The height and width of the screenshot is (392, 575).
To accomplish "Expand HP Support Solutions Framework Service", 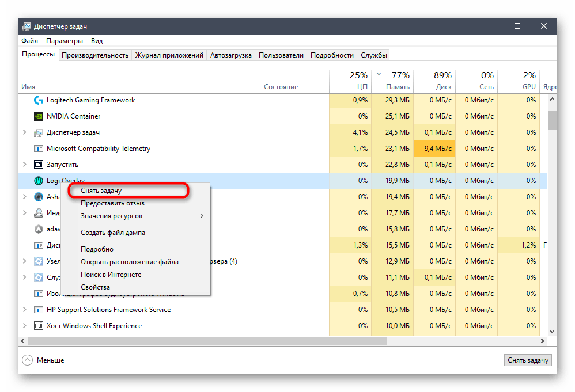I will 25,310.
